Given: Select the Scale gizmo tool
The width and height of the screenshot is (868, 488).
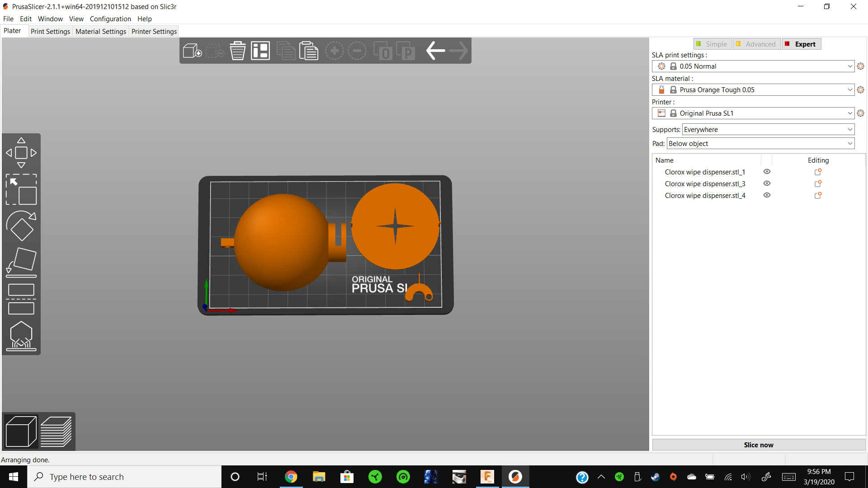Looking at the screenshot, I should pyautogui.click(x=21, y=189).
